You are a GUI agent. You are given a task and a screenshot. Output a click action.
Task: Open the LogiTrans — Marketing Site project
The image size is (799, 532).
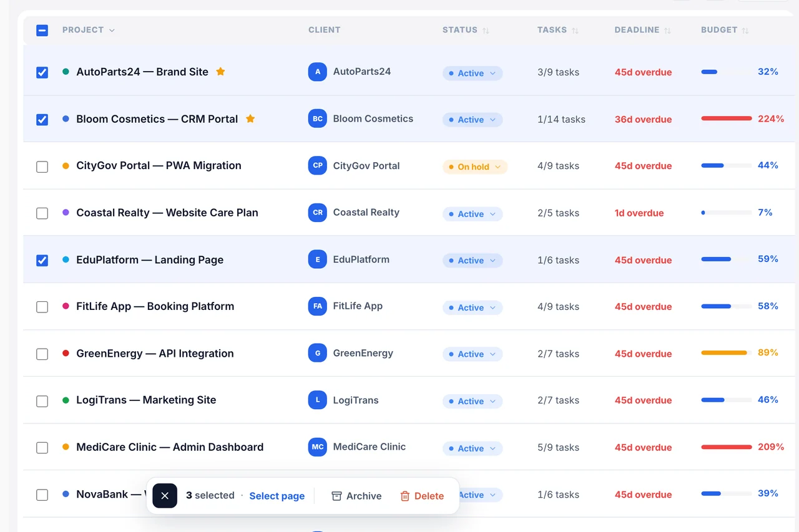pos(146,400)
